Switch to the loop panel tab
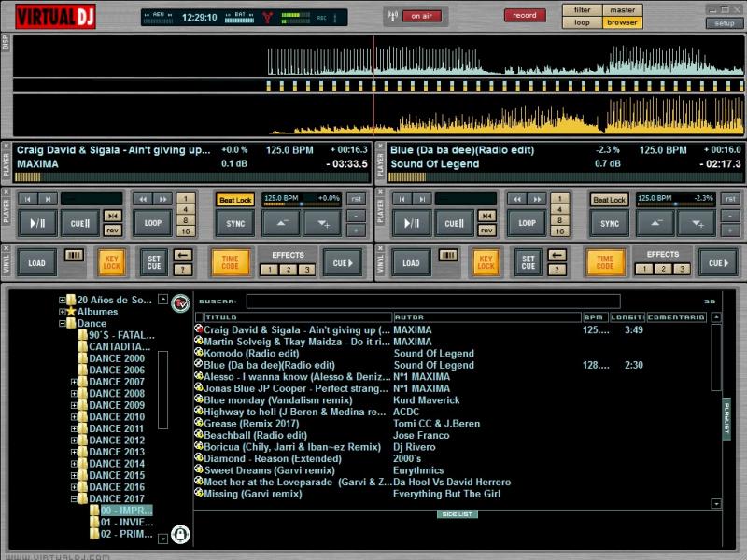Viewport: 747px width, 560px height. (x=582, y=22)
